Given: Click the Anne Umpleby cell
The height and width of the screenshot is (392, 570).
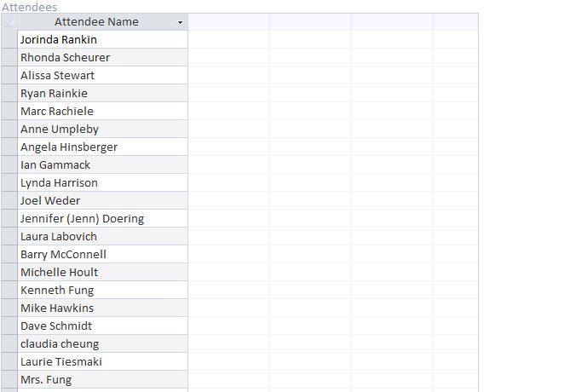Looking at the screenshot, I should pyautogui.click(x=102, y=129).
